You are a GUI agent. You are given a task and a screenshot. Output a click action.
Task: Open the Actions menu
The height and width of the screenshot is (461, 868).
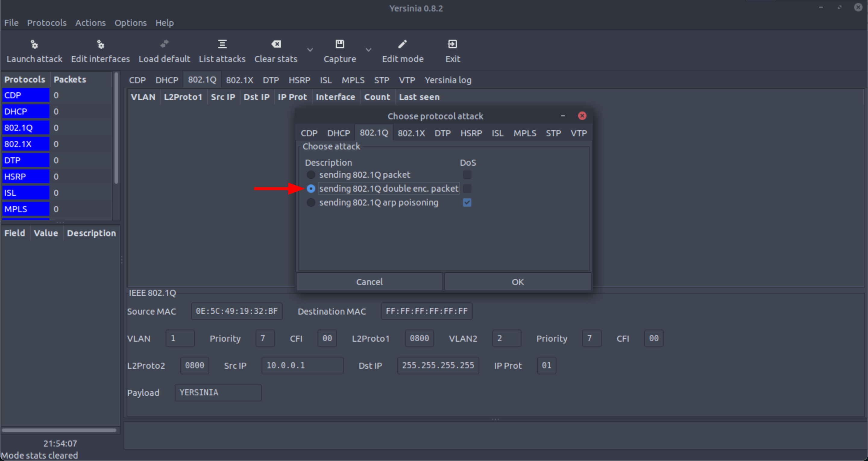[90, 23]
